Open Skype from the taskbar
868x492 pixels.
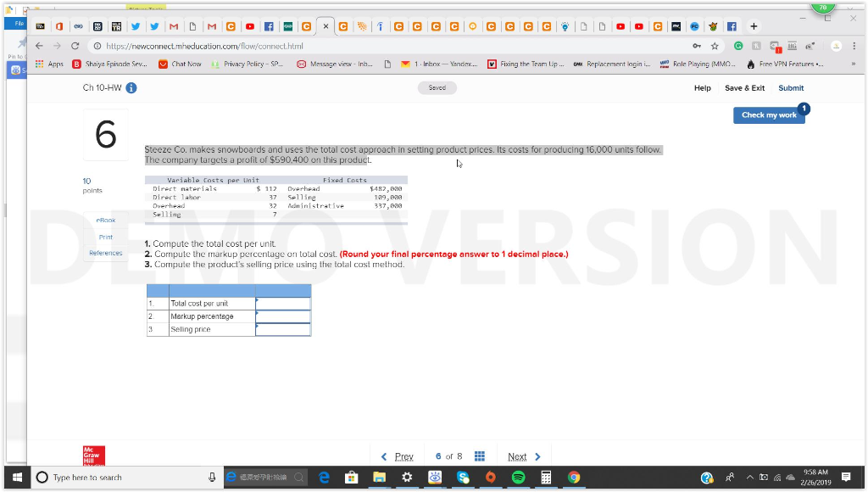tap(462, 477)
